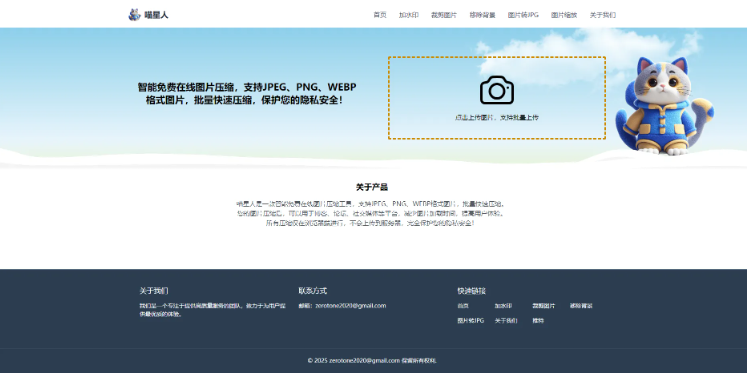Open 图片转JPG from the header menu
This screenshot has width=753, height=376.
pos(523,15)
